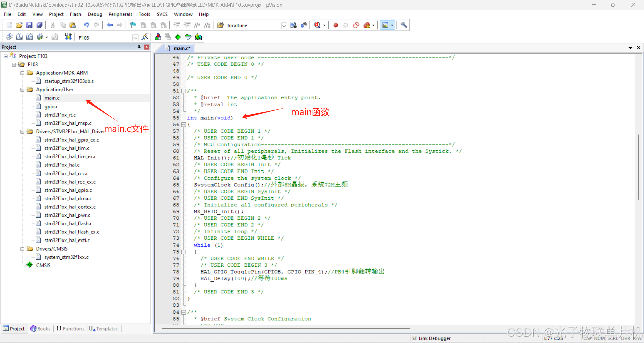Viewport: 644px width, 343px height.
Task: Open the find text dropdown showing localtime
Action: coord(284,25)
